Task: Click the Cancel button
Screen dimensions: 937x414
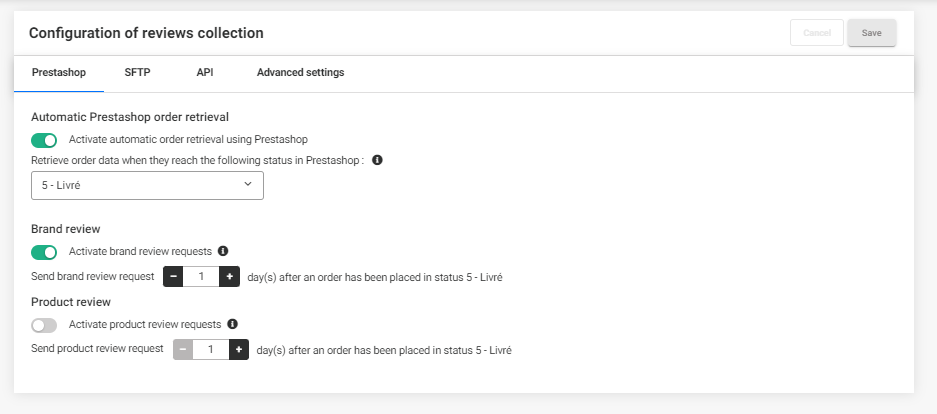Action: pyautogui.click(x=817, y=33)
